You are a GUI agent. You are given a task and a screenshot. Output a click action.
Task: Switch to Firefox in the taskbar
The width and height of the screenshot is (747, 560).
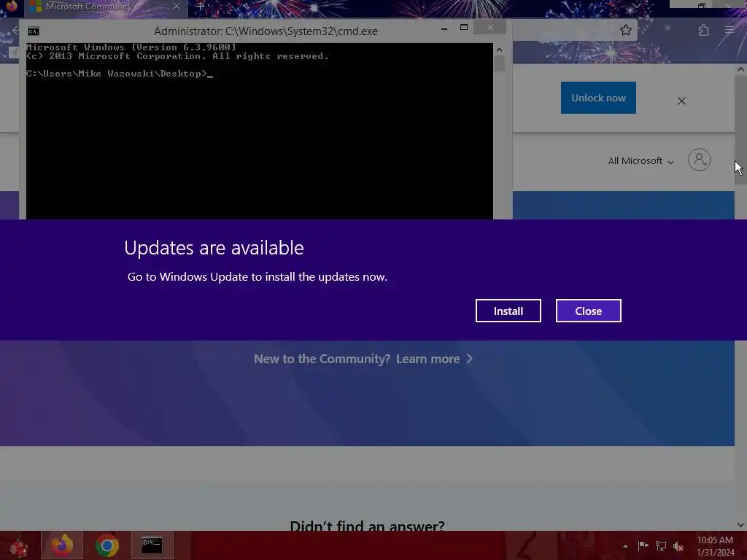click(62, 545)
